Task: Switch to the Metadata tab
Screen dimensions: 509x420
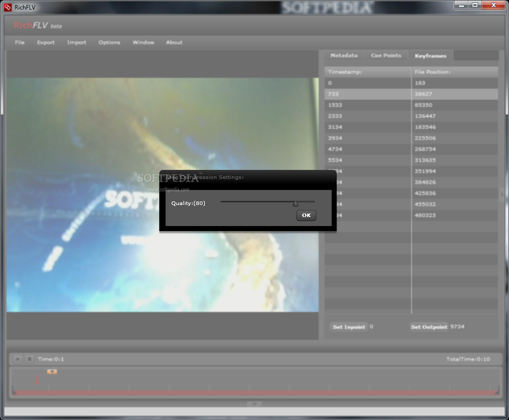Action: (344, 56)
